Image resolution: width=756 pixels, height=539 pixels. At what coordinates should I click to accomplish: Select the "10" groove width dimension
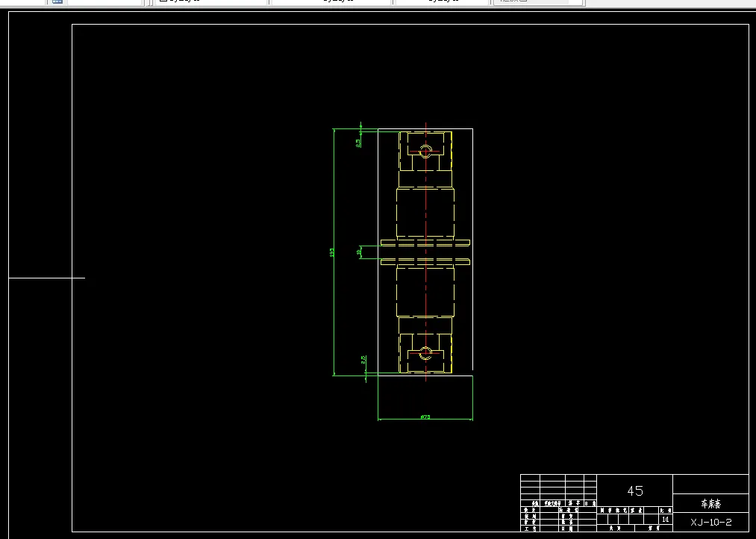tap(359, 252)
